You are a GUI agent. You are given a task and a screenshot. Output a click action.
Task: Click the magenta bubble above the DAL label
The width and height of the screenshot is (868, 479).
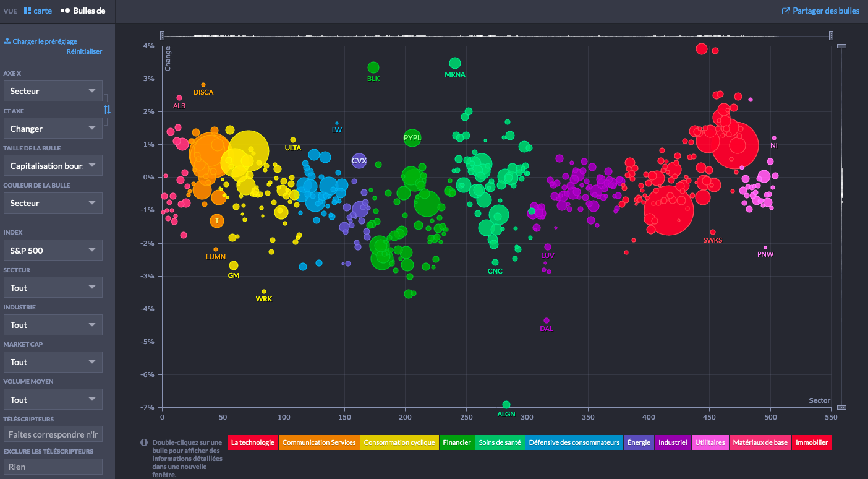point(547,321)
